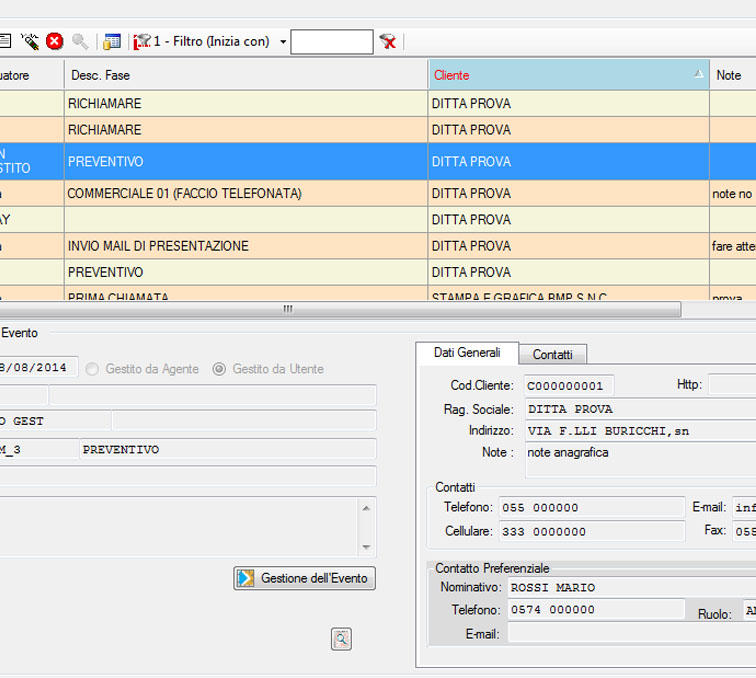
Task: Click the PRIMA CHIAMATA row cell
Action: 246,294
